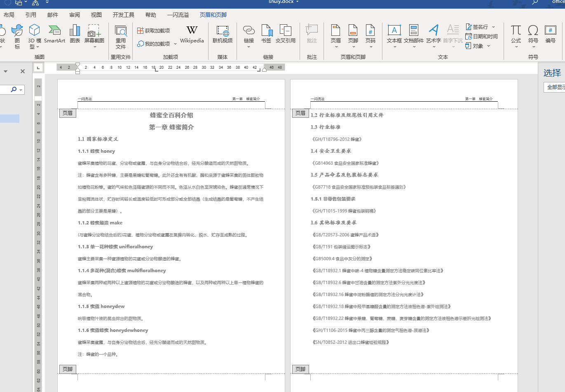Insert 联机视频 online video
This screenshot has height=392, width=565.
tap(223, 34)
